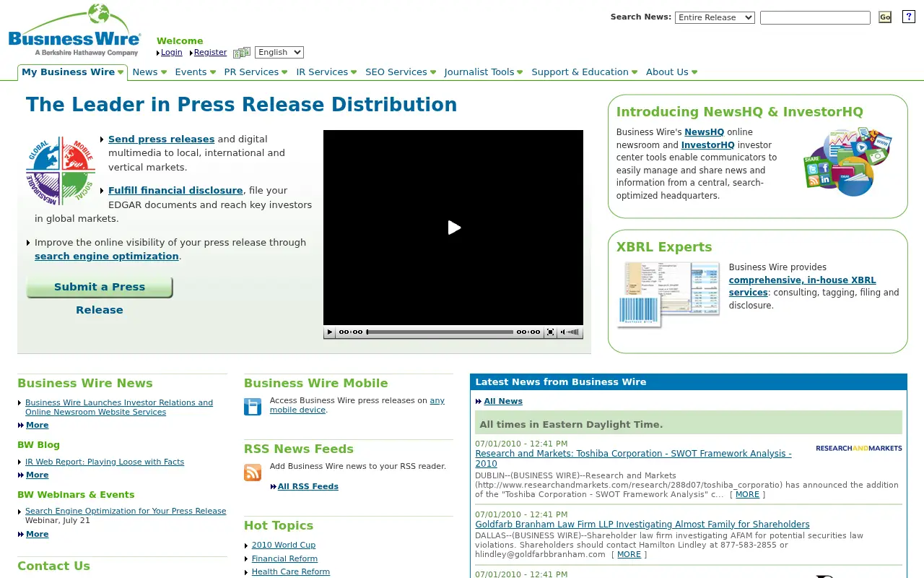This screenshot has width=924, height=578.
Task: Open the Support & Education menu
Action: [x=585, y=72]
